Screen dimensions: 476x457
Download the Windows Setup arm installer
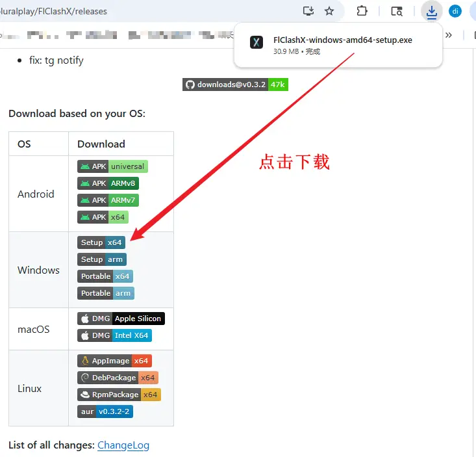(101, 259)
